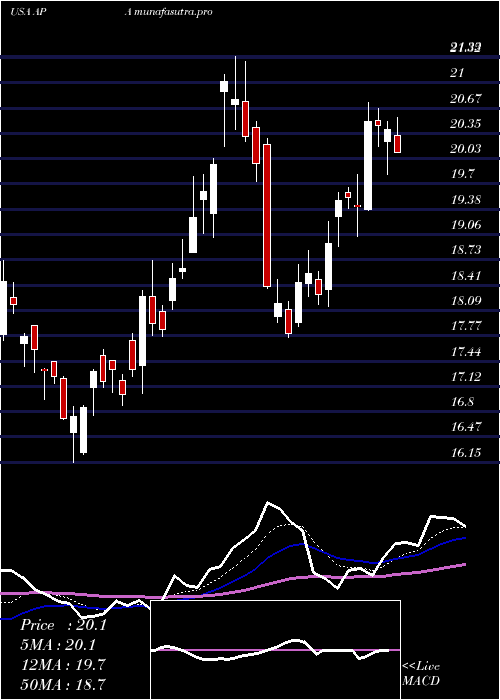Image resolution: width=500 pixels, height=700 pixels.
Task: Click inside the Live MACD inset chart
Action: click(x=275, y=650)
